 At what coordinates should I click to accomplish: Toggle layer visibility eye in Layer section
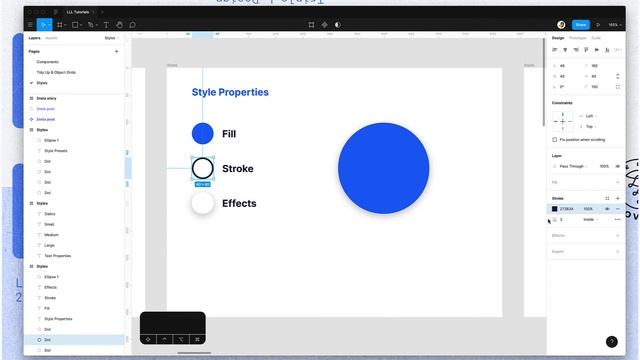(x=618, y=166)
